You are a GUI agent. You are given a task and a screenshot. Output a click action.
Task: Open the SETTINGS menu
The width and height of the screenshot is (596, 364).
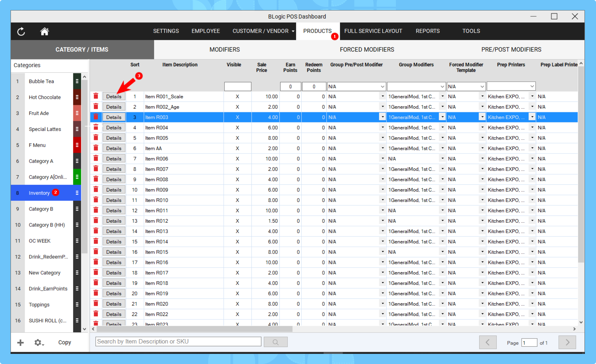[x=166, y=31]
